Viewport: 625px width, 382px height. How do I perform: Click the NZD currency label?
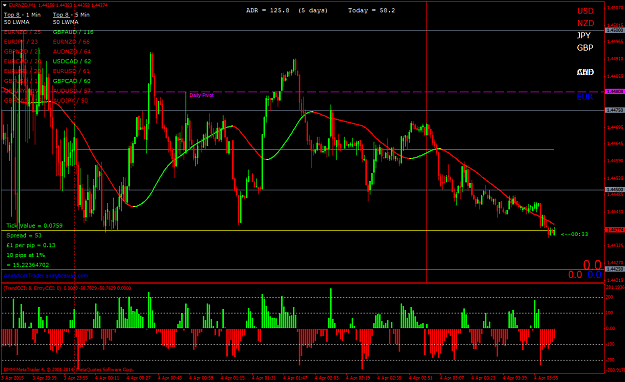point(586,23)
